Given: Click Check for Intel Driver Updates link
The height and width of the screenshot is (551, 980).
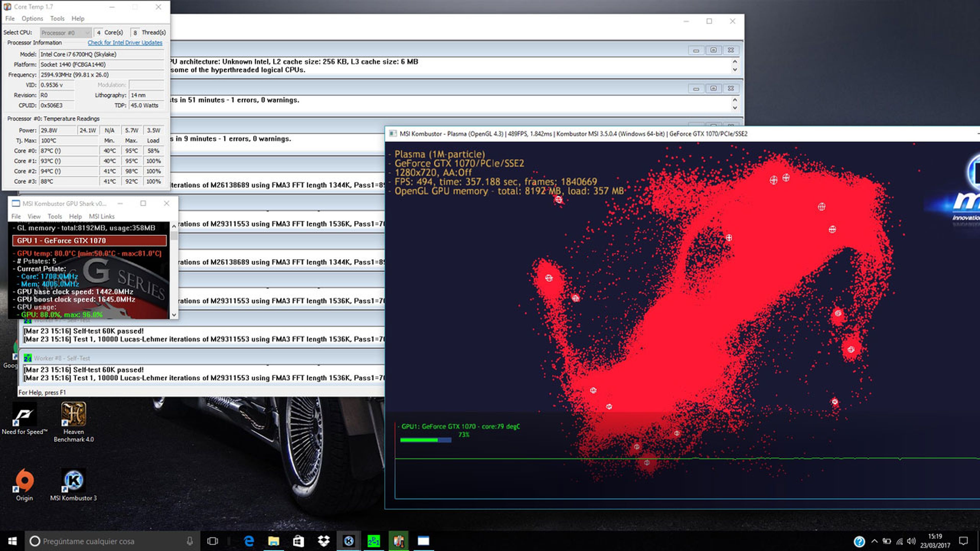Looking at the screenshot, I should (125, 43).
